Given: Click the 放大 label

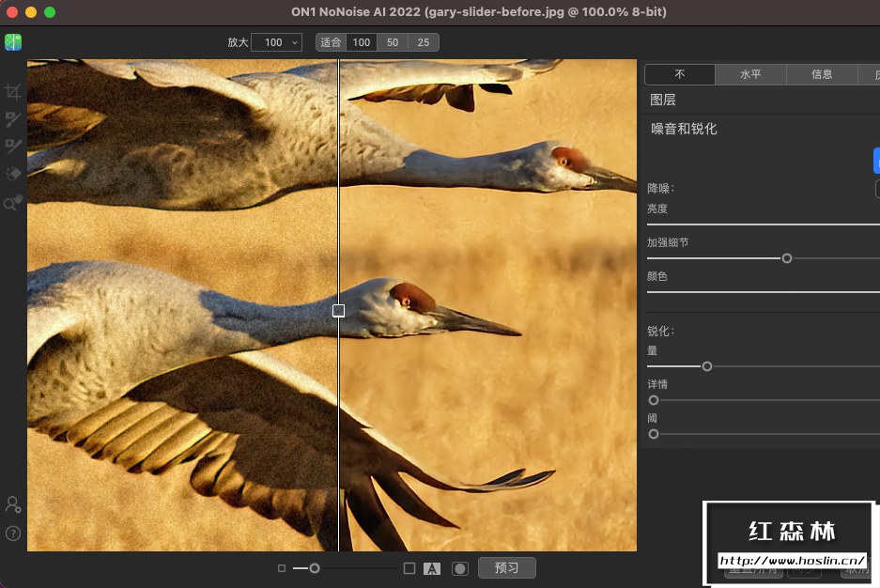Looking at the screenshot, I should click(238, 42).
